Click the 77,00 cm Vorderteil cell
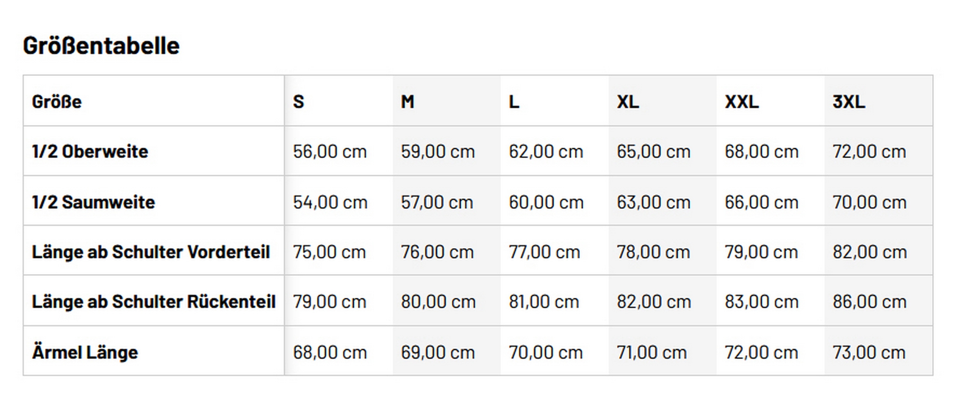Screen dimensions: 980x417 click(544, 252)
